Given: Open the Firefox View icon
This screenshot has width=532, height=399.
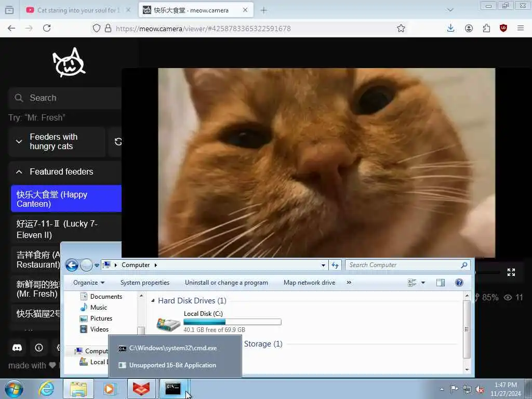Looking at the screenshot, I should click(9, 10).
